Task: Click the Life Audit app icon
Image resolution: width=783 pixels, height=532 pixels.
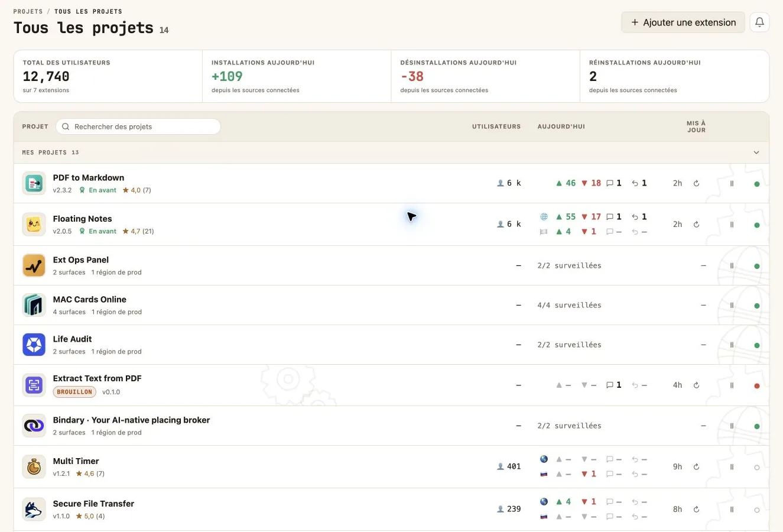Action: pos(34,345)
